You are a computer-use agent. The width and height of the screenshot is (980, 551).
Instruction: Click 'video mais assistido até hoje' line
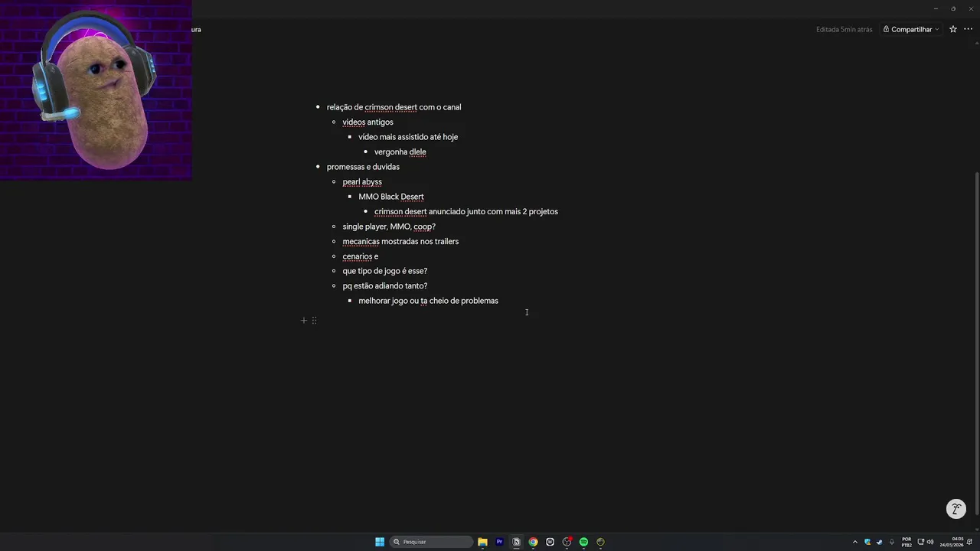click(408, 137)
